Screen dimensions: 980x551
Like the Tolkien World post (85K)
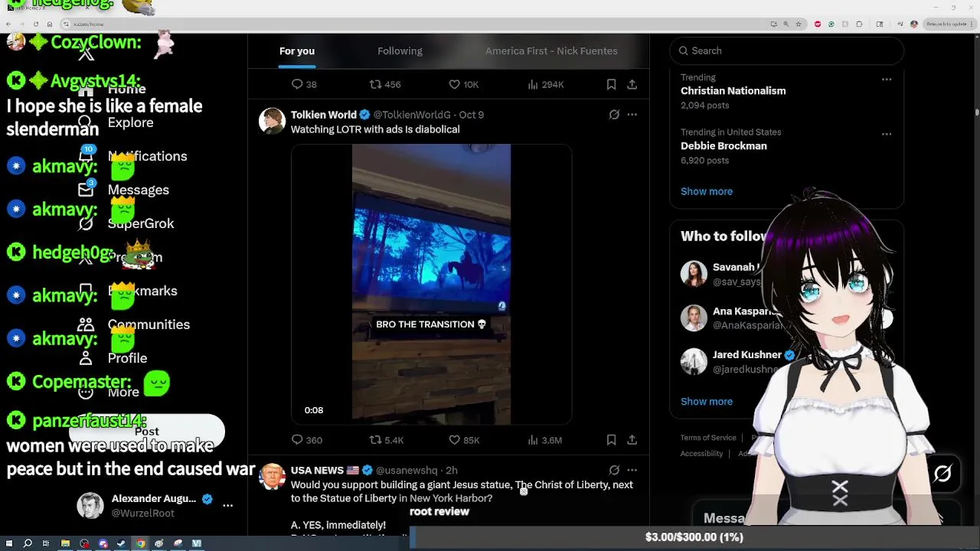464,440
